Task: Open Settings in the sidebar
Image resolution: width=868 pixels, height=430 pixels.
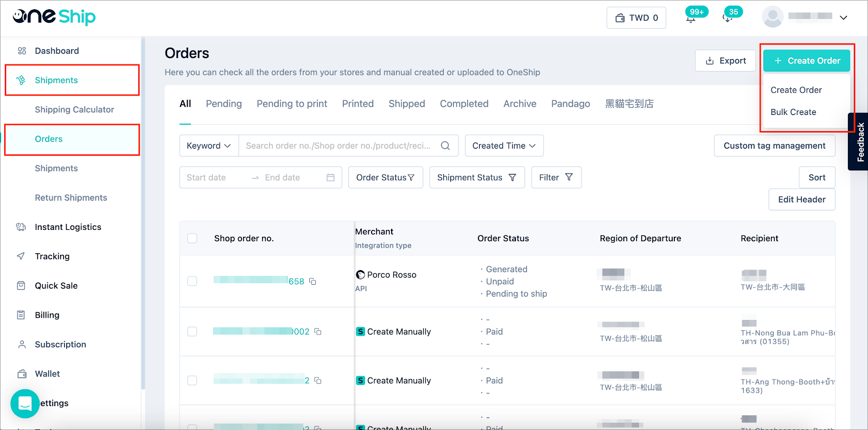Action: click(x=52, y=403)
